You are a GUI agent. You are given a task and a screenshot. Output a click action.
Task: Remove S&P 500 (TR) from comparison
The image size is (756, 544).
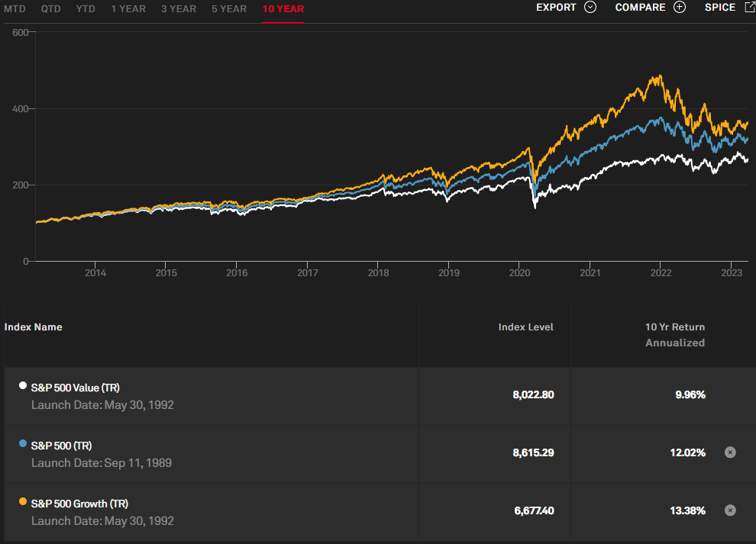(730, 452)
